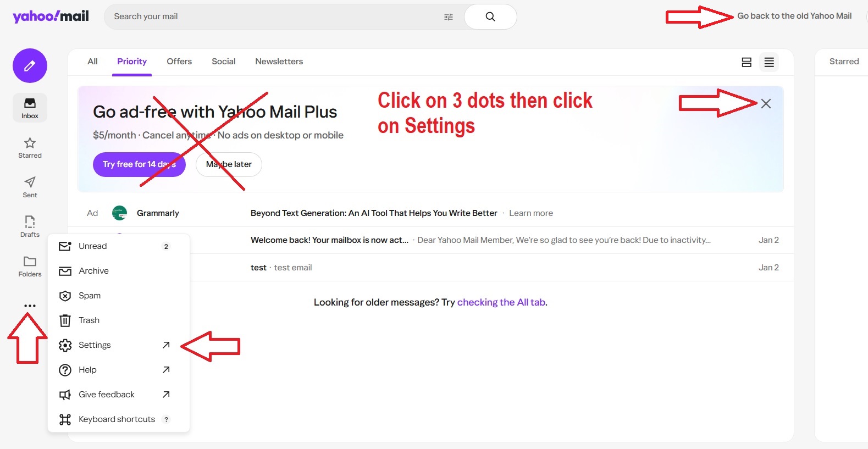Click the Help question mark icon
The width and height of the screenshot is (868, 449).
coord(65,370)
